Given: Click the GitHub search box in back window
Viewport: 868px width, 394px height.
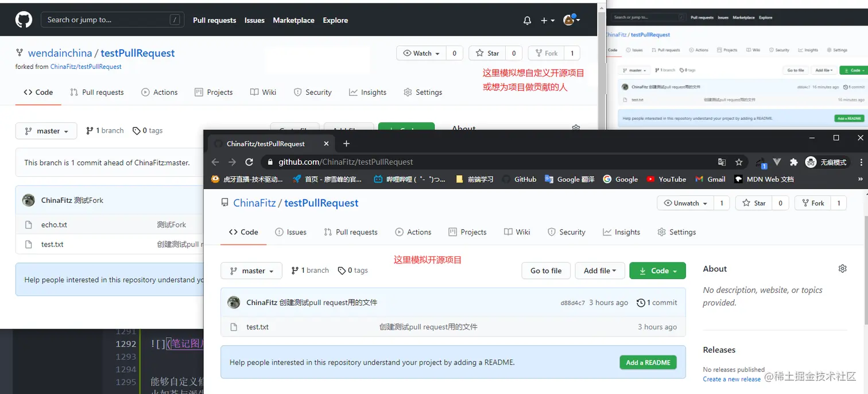Looking at the screenshot, I should (x=113, y=20).
